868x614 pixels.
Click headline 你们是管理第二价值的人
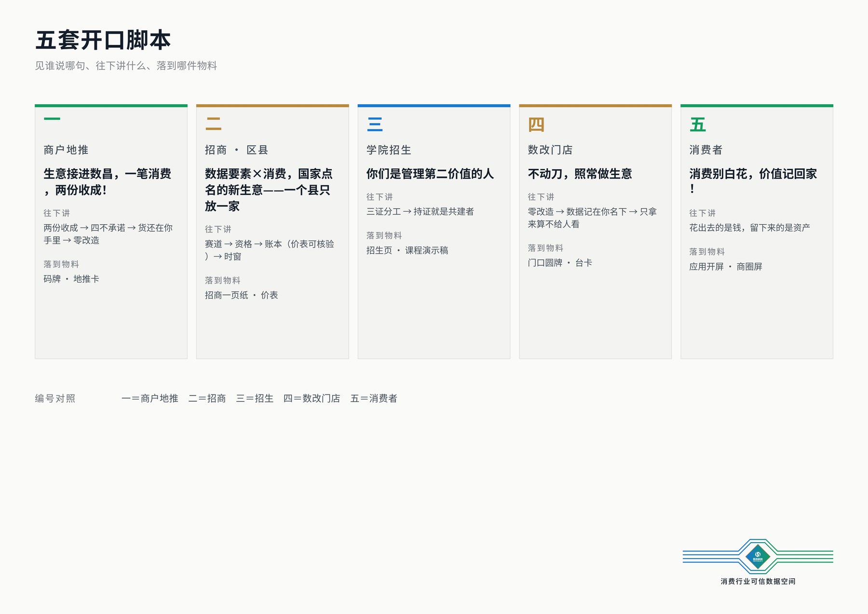[x=430, y=174]
